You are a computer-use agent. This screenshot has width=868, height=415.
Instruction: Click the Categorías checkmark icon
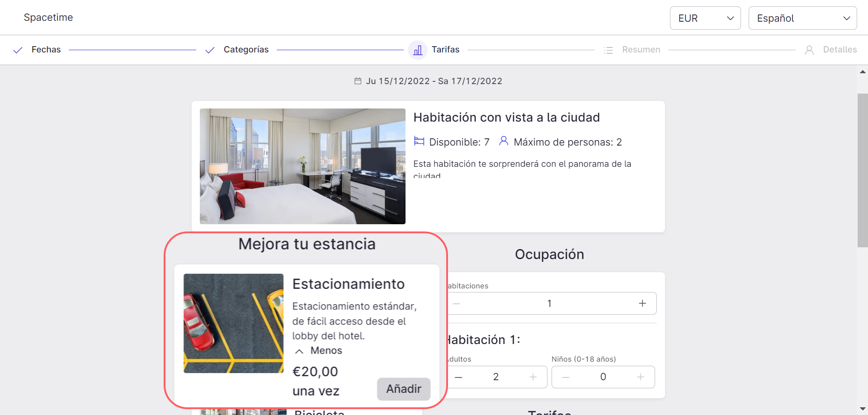tap(210, 50)
